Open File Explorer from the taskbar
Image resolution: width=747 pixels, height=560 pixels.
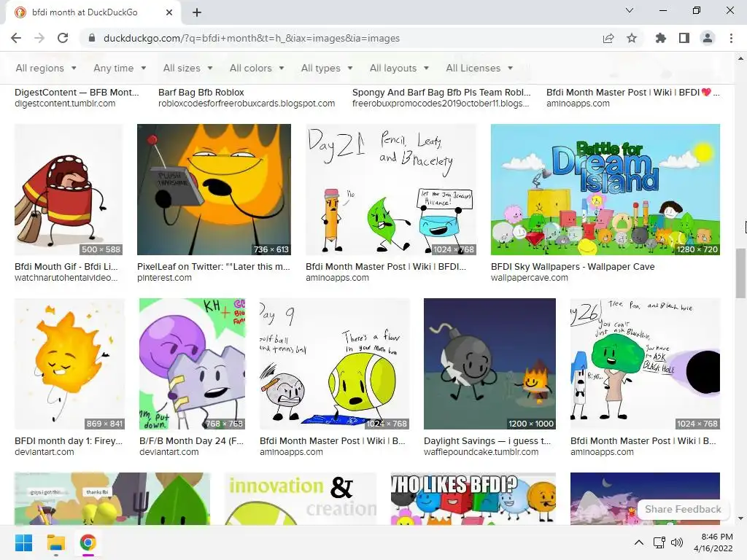coord(55,542)
